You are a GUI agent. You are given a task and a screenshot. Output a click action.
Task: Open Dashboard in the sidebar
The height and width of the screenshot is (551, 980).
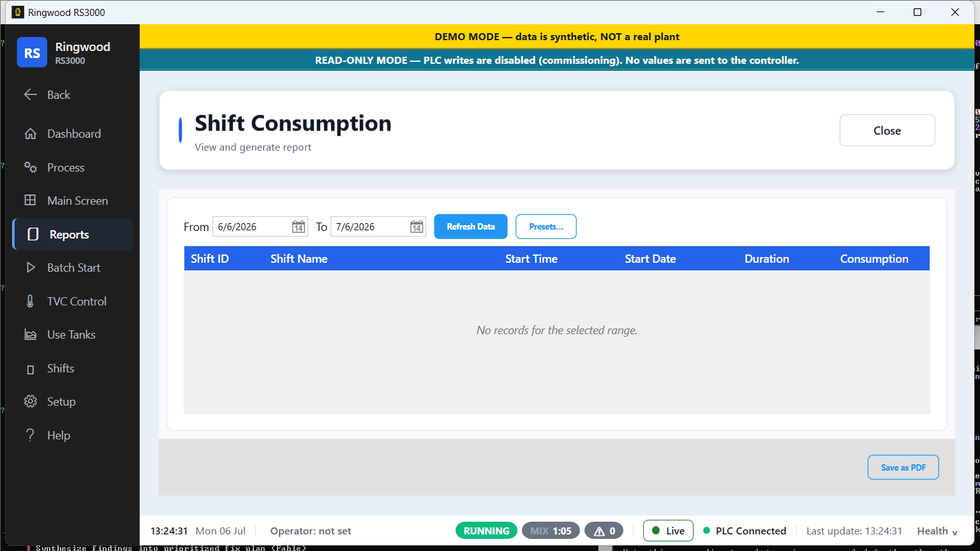73,134
